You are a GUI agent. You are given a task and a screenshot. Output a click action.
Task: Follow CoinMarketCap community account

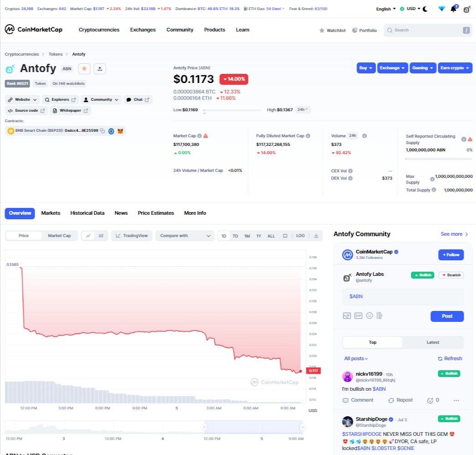(x=451, y=255)
